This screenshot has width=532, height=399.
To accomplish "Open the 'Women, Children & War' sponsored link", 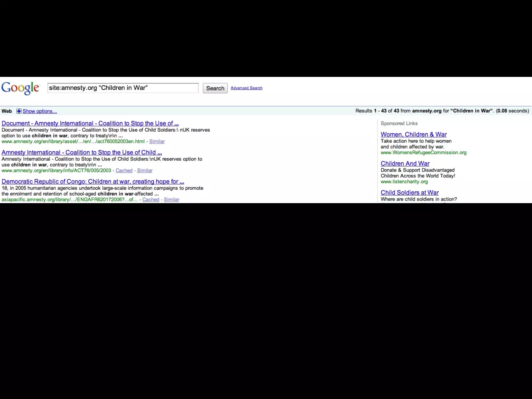I will tap(414, 135).
